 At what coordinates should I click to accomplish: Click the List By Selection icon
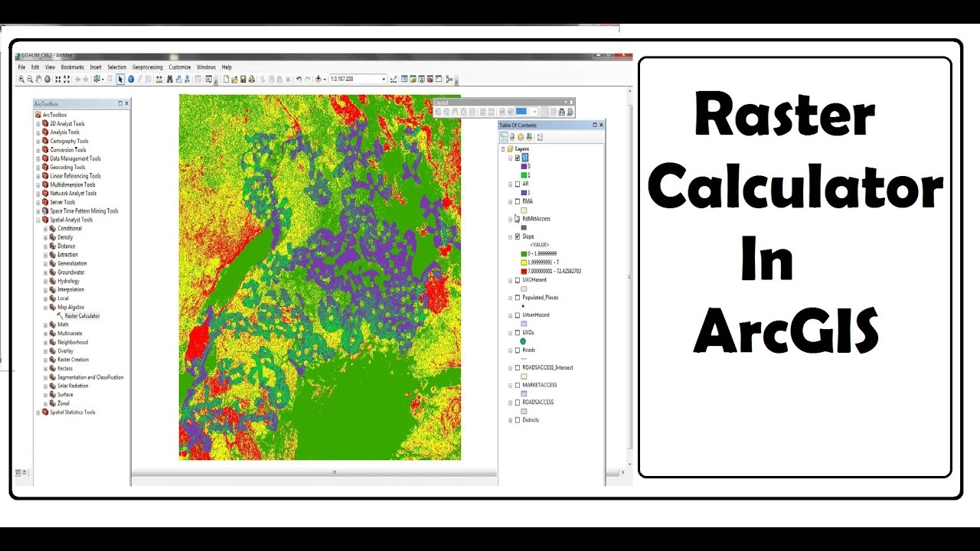click(x=529, y=137)
